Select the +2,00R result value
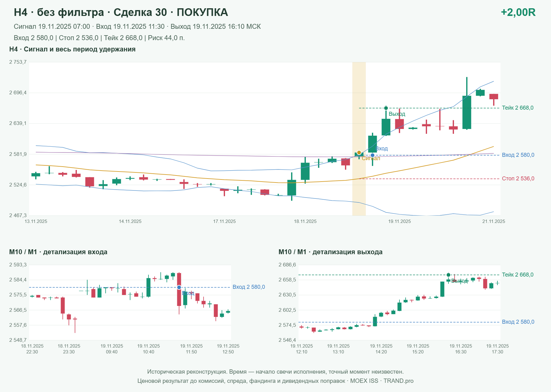Screen dimensions: 551x392 [x=518, y=12]
